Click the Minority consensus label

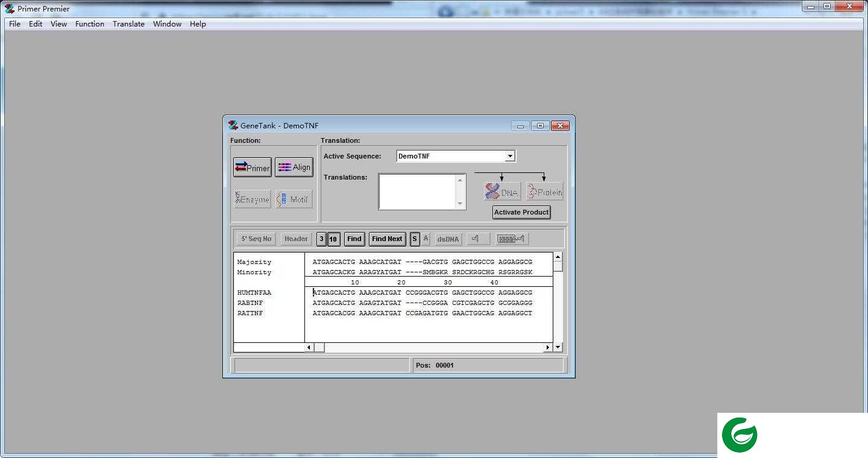(x=254, y=272)
